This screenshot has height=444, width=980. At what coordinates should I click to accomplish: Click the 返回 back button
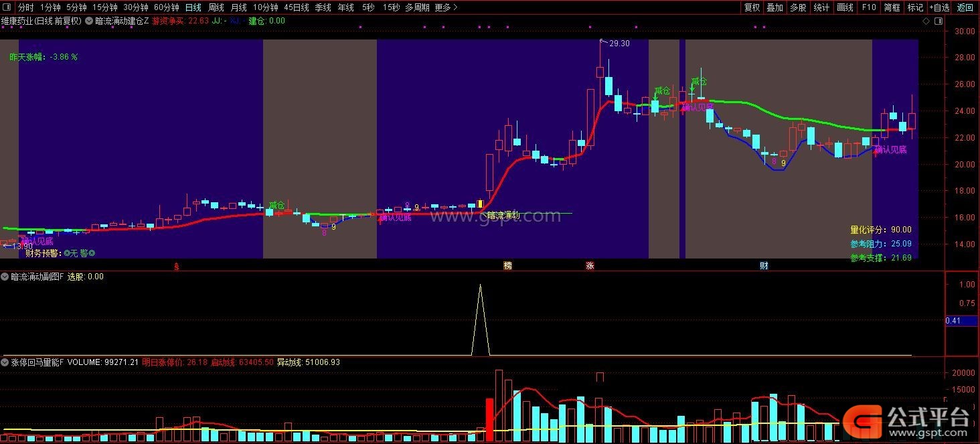point(965,7)
